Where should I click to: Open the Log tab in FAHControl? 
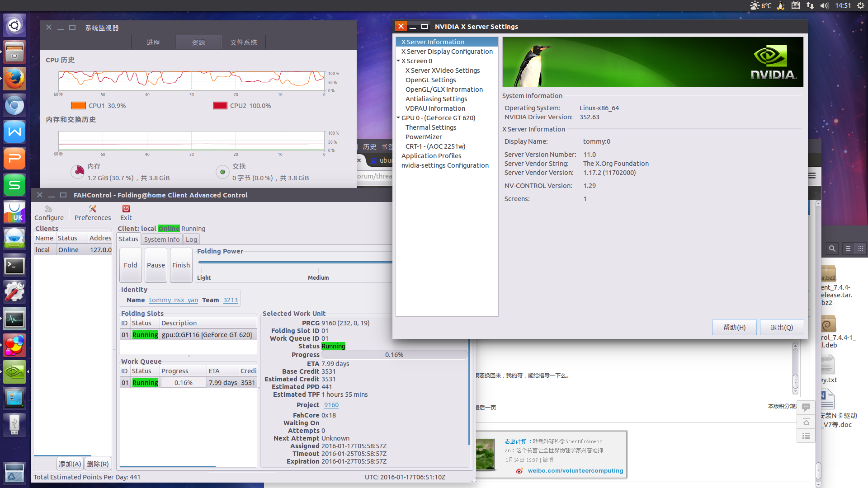(191, 239)
